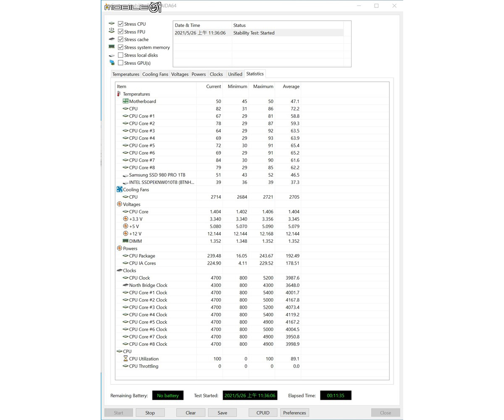Click the DIMM memory module icon
This screenshot has height=420, width=504.
[x=125, y=241]
